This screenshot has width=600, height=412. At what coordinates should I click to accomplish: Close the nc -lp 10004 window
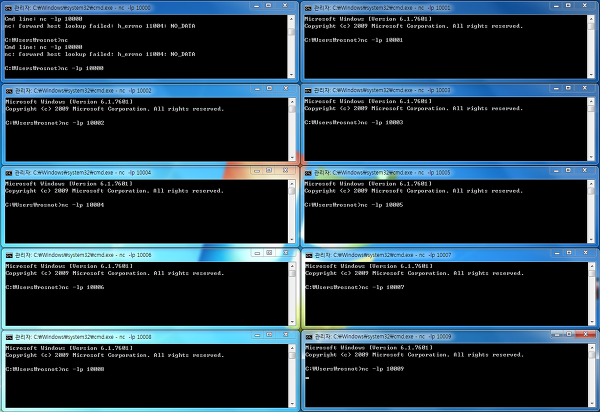(285, 171)
